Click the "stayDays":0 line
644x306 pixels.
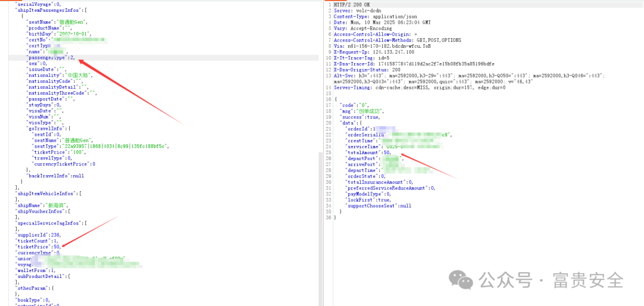tap(43, 105)
